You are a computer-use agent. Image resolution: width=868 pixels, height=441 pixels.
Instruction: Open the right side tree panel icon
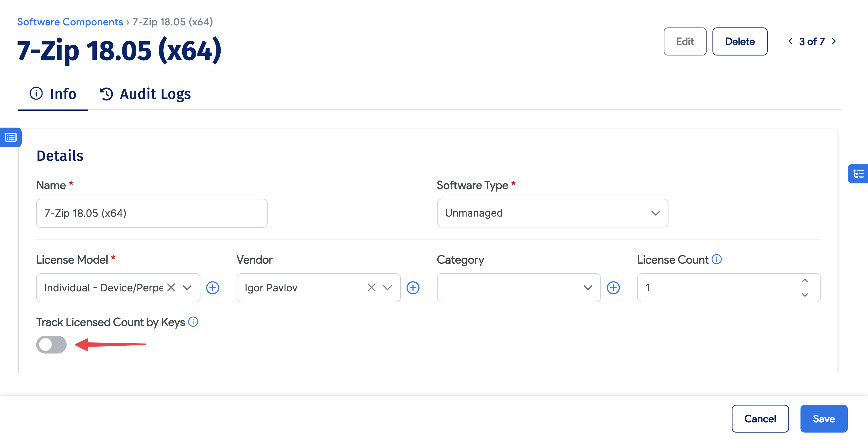point(858,174)
